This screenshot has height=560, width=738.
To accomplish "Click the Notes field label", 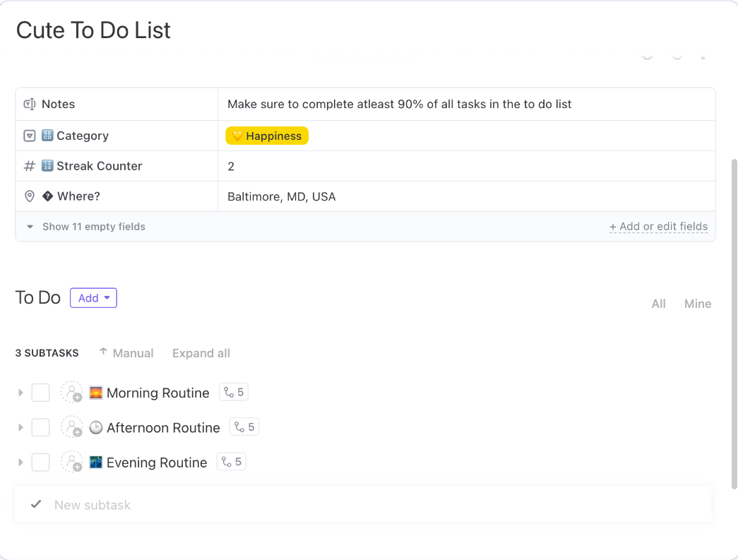I will (x=59, y=104).
